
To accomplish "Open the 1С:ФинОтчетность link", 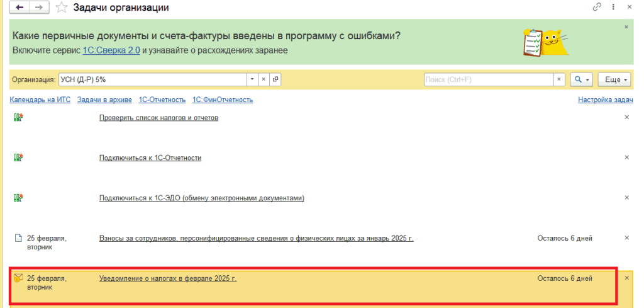I will (223, 100).
